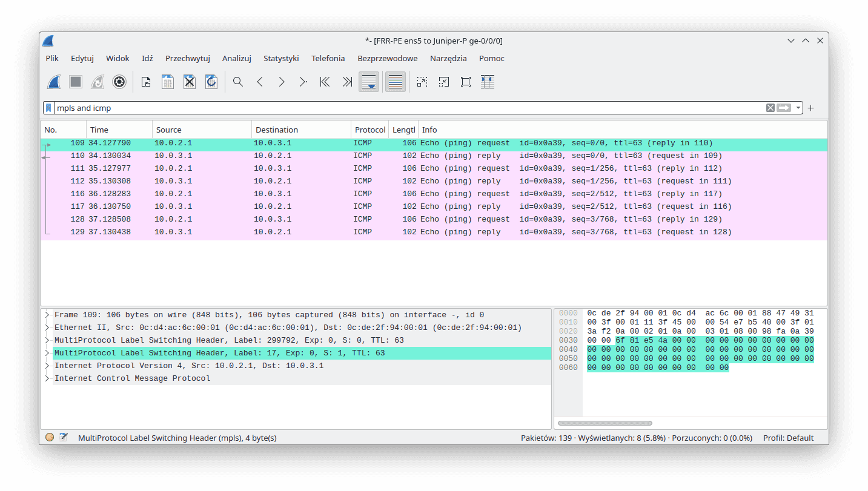The height and width of the screenshot is (491, 868).
Task: Stop the running capture
Action: [x=75, y=81]
